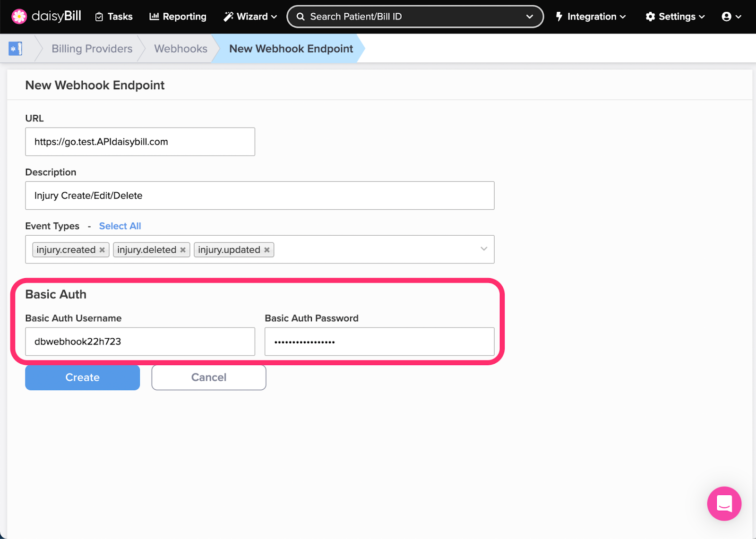This screenshot has height=539, width=756.
Task: Open the Tasks page
Action: click(114, 17)
